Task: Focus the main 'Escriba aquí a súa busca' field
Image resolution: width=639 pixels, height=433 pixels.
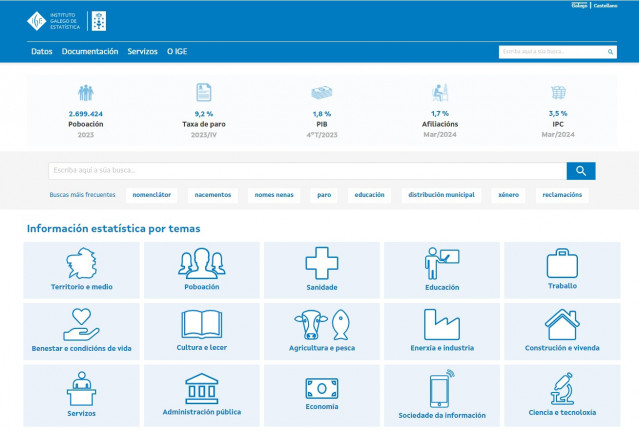Action: 307,171
